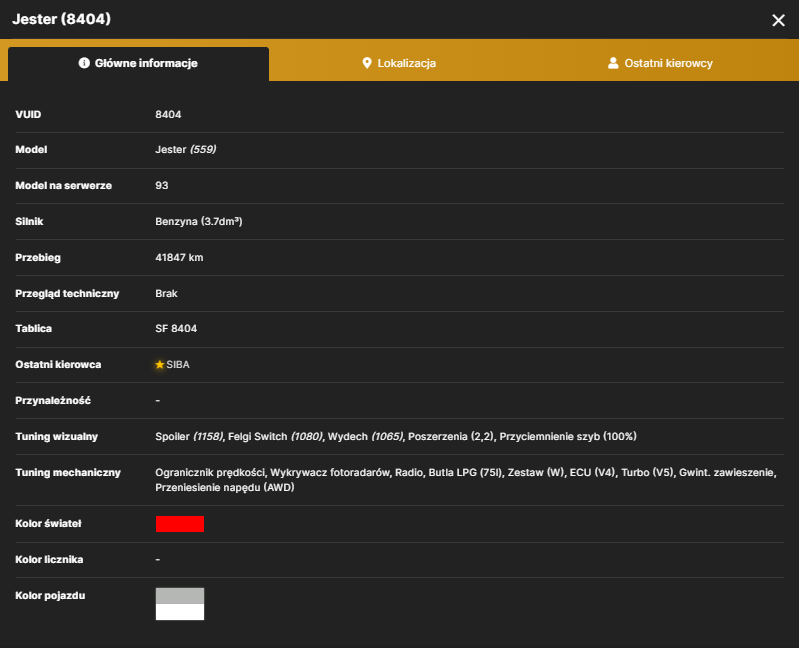Click the plate value SF 8404
Image resolution: width=799 pixels, height=648 pixels.
coord(176,329)
